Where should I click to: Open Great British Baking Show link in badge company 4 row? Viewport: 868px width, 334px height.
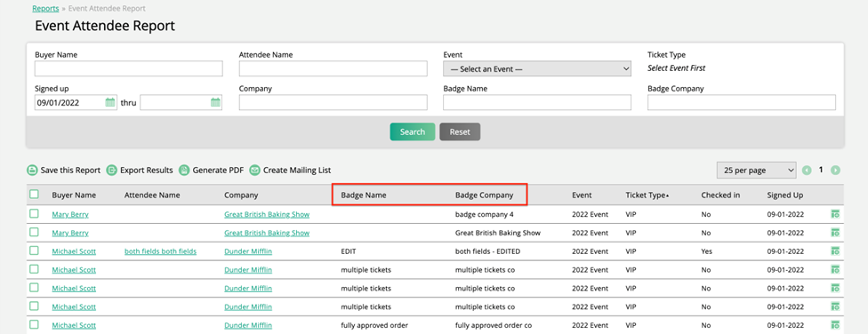coord(267,215)
